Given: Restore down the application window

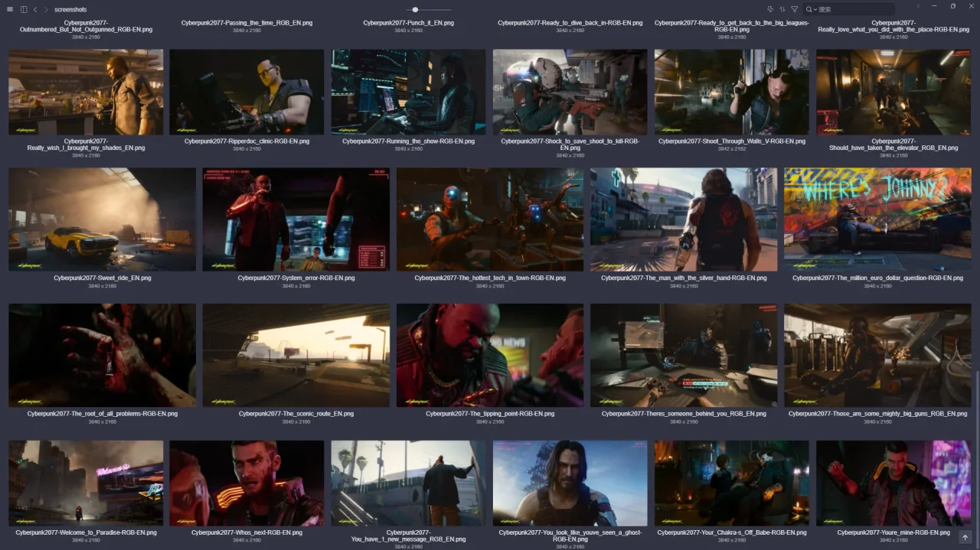Looking at the screenshot, I should click(x=952, y=6).
